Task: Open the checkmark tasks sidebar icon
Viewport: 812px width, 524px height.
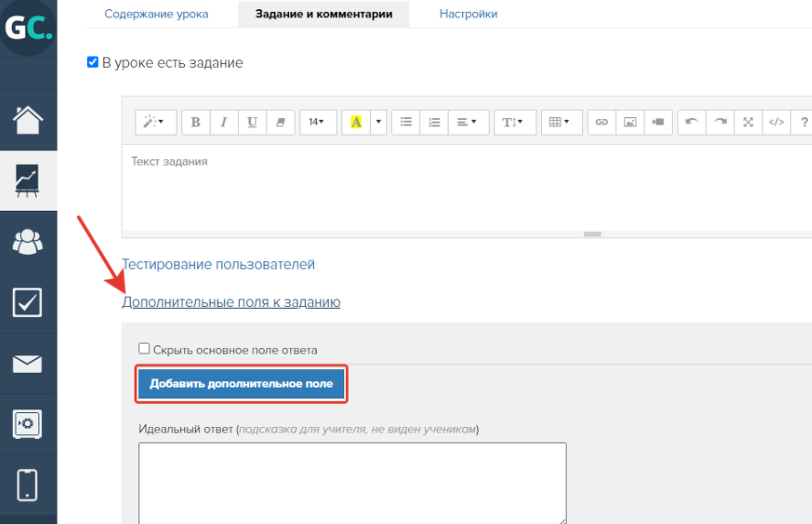Action: click(x=28, y=302)
